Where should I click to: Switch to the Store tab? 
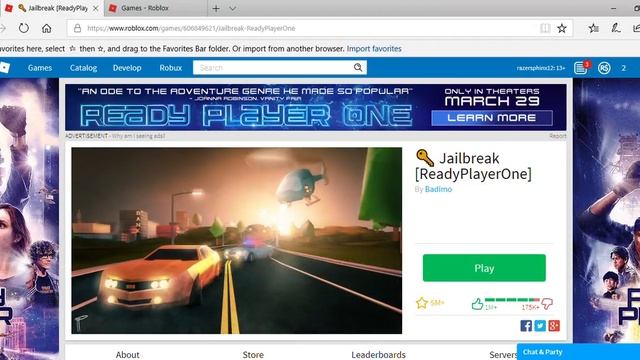coord(253,354)
